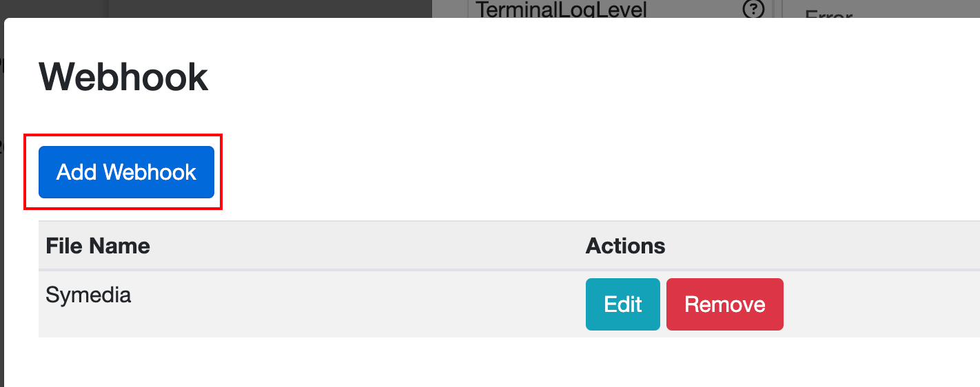Click the dark sidebar strip at top-left corner
This screenshot has width=980, height=387.
coord(52,8)
